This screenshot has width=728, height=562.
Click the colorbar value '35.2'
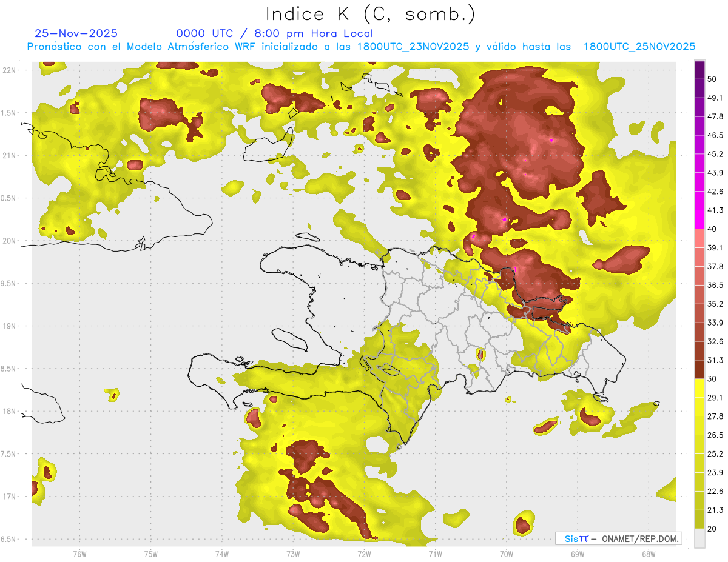click(715, 304)
